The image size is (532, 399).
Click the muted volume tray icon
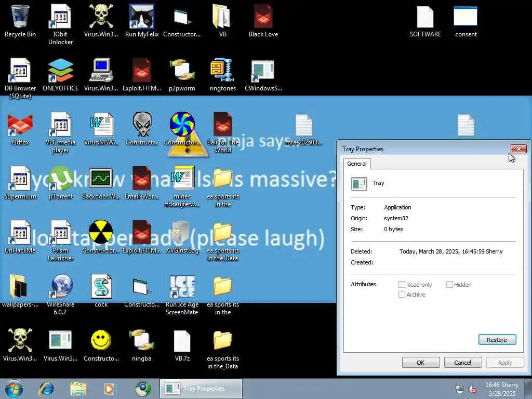tap(472, 390)
